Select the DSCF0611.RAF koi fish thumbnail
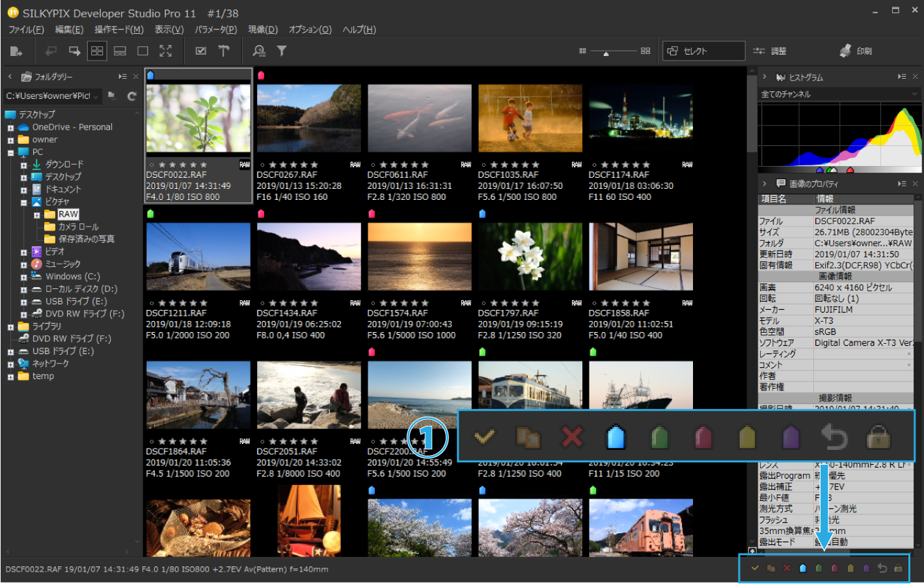The height and width of the screenshot is (584, 924). point(420,118)
